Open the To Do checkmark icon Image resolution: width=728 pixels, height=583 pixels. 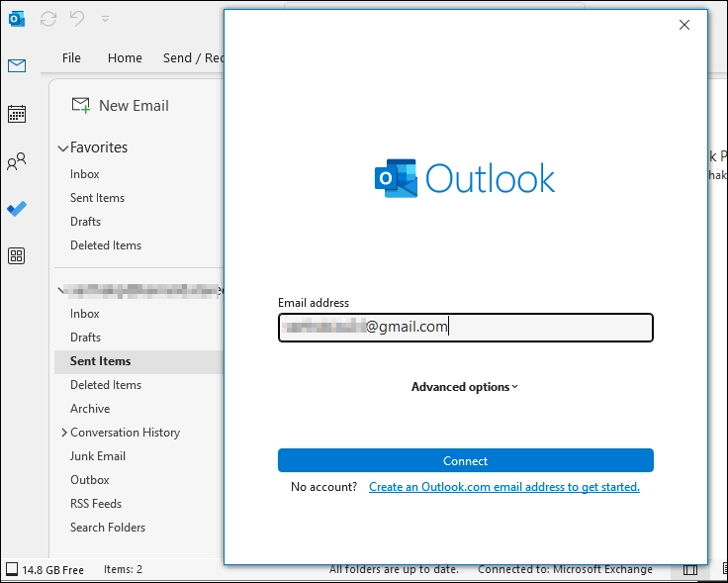[x=17, y=209]
